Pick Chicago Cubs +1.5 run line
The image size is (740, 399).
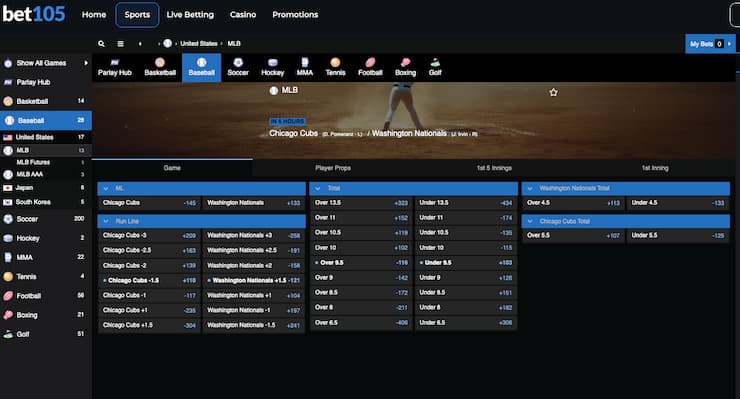(x=149, y=325)
